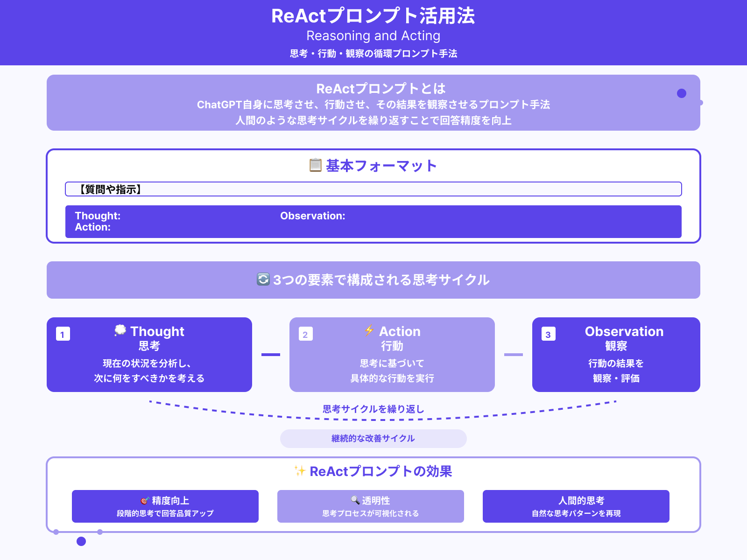This screenshot has width=747, height=560.
Task: Click the Observation 観察 card
Action: [x=615, y=355]
